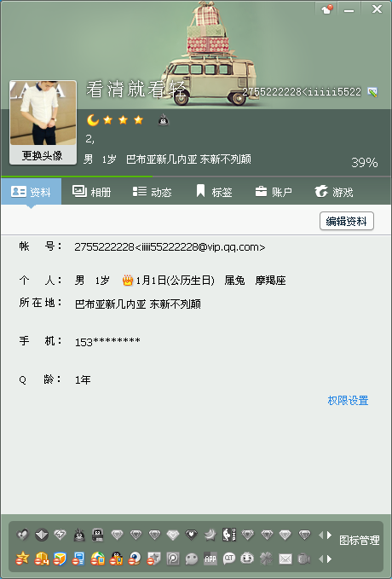Show next icons in top icon row

coord(329,535)
